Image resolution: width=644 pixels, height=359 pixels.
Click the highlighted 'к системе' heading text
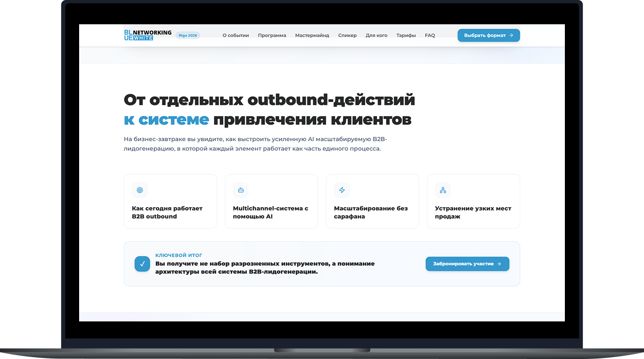pos(166,120)
